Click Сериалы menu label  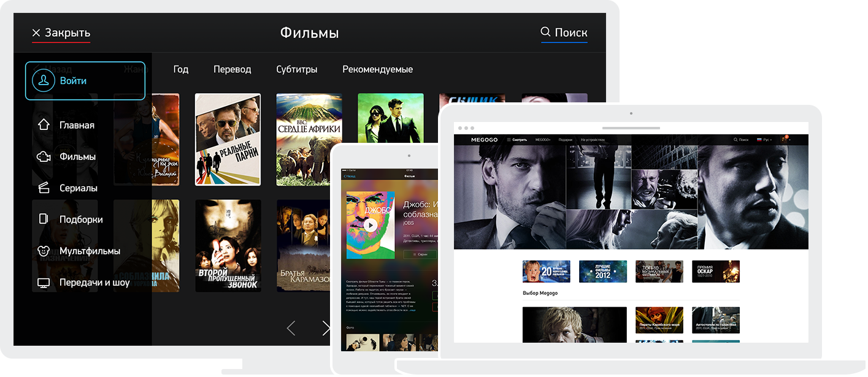pyautogui.click(x=79, y=188)
